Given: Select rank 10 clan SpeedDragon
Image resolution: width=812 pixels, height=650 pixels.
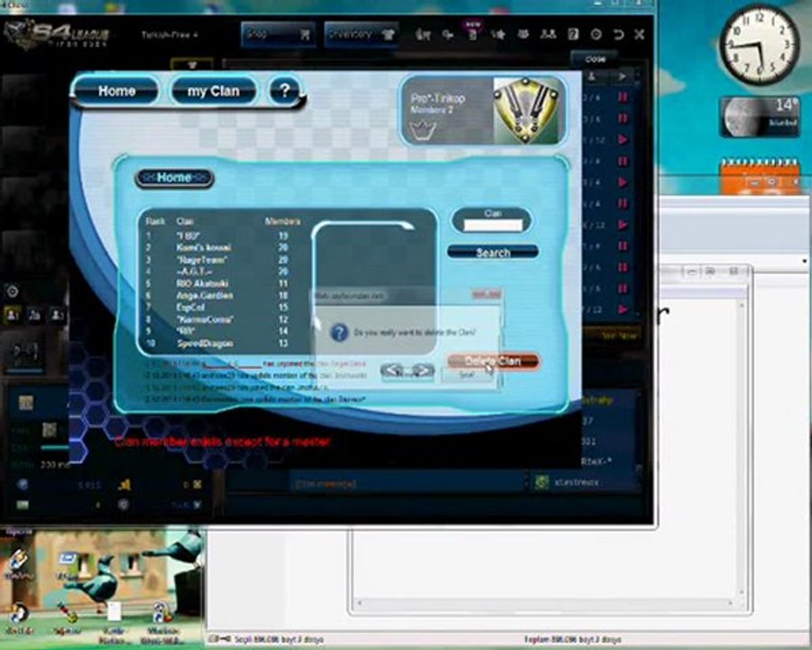Looking at the screenshot, I should point(217,343).
